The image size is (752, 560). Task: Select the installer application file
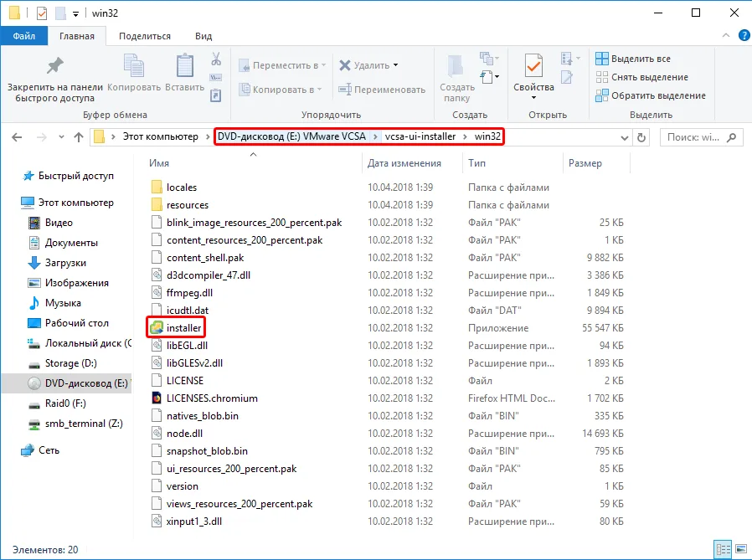(176, 328)
